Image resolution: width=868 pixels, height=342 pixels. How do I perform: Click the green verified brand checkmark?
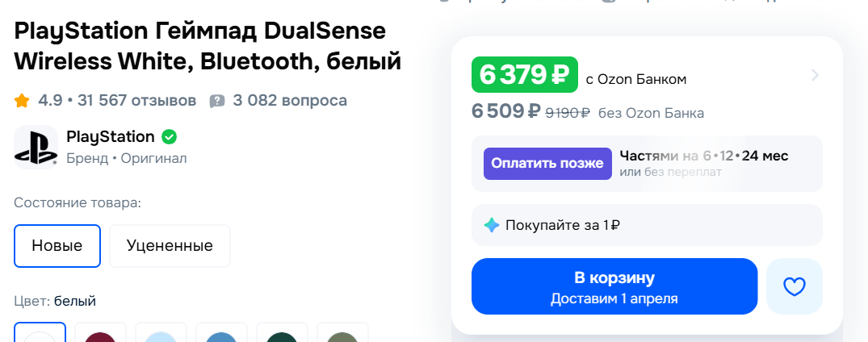(x=170, y=136)
